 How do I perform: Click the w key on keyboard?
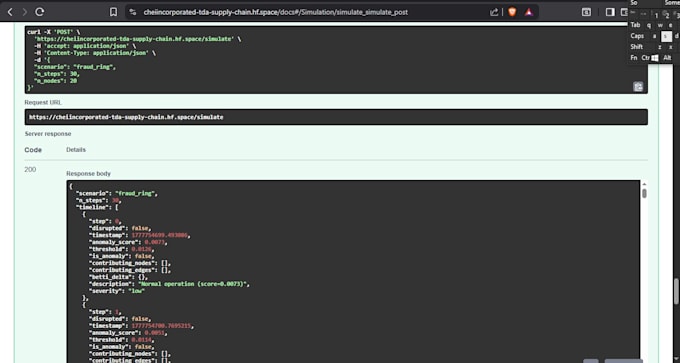(660, 25)
